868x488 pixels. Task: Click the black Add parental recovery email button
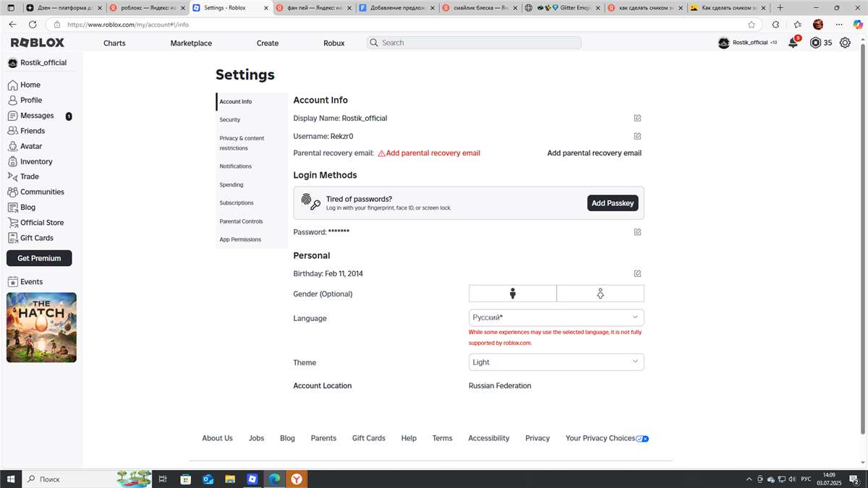point(595,153)
